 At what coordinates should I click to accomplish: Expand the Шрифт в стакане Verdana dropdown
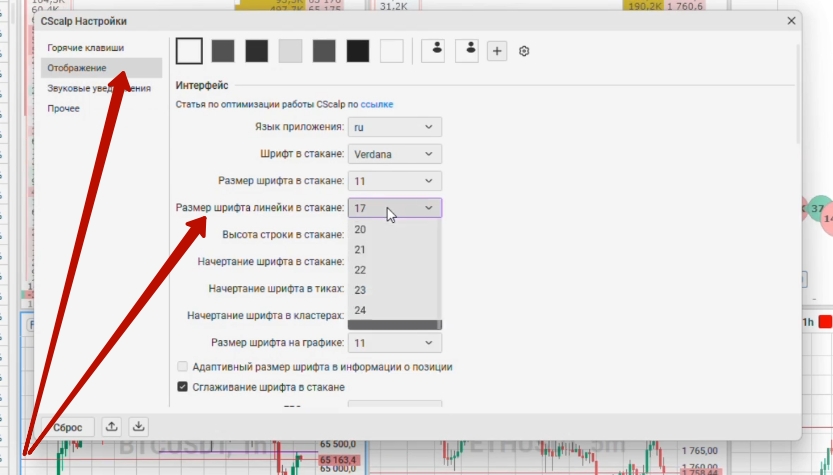coord(395,154)
